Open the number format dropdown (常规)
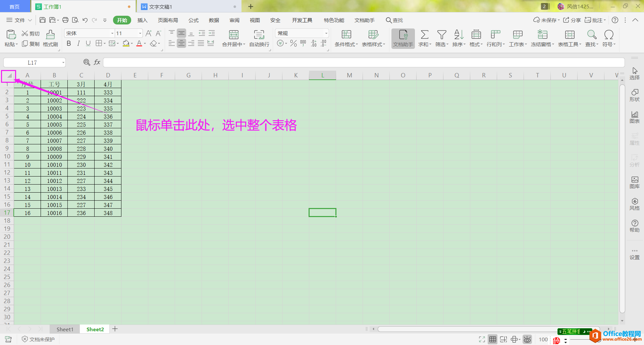The width and height of the screenshot is (644, 345). point(326,33)
